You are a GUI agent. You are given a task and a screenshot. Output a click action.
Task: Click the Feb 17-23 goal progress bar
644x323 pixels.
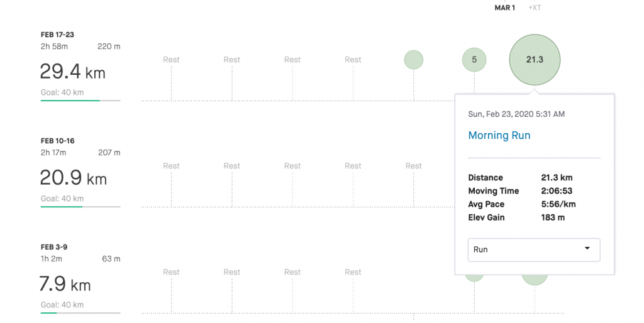tap(80, 100)
